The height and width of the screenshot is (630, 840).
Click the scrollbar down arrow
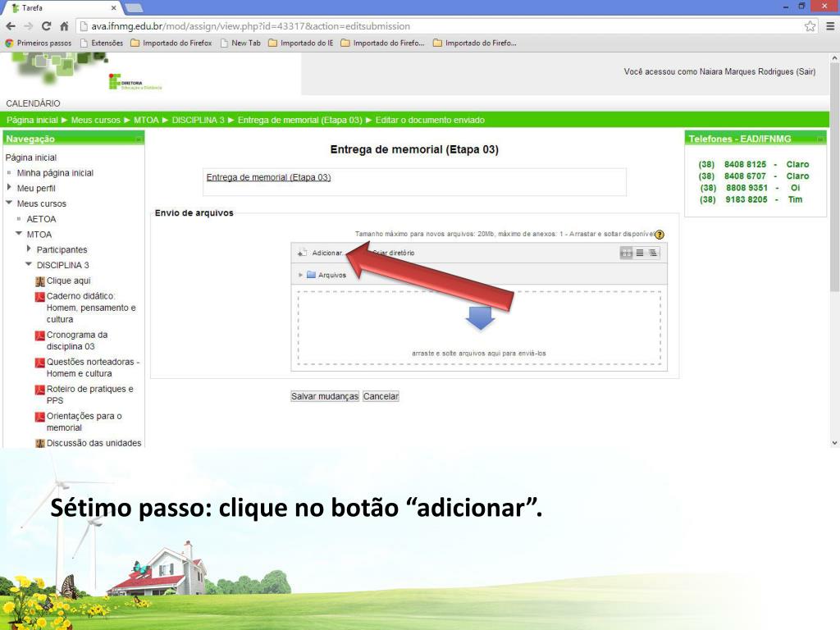point(834,443)
